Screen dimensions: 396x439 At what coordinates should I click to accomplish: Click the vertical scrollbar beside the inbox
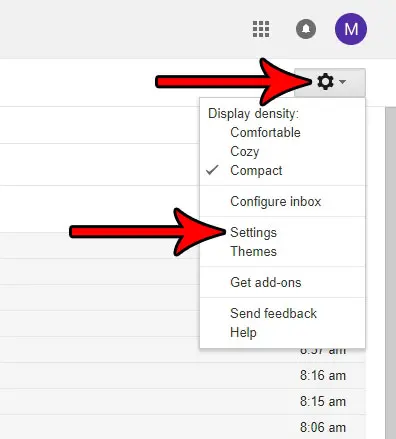point(391,273)
